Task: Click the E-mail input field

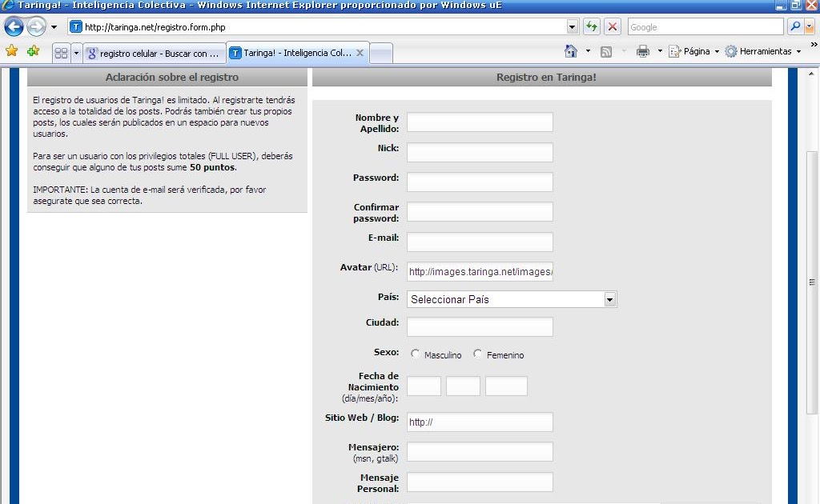Action: (480, 242)
